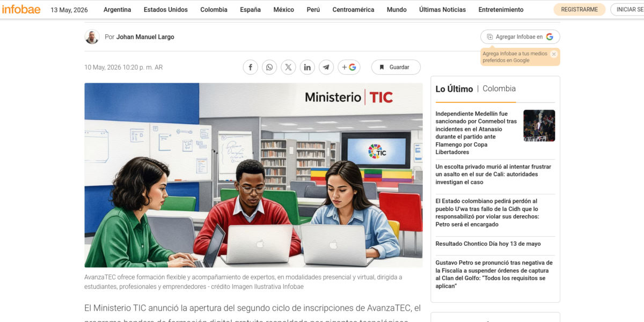644x322 pixels.
Task: Open the Perú section
Action: [313, 10]
